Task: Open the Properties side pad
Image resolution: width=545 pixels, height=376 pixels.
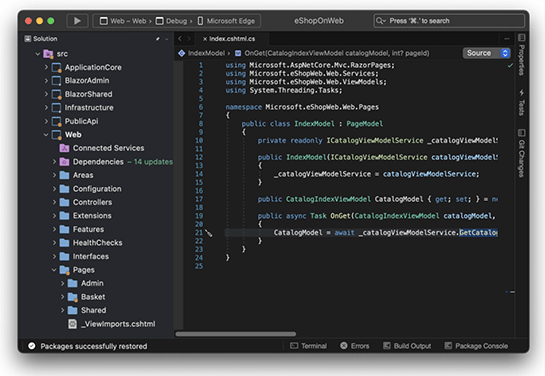Action: click(521, 55)
